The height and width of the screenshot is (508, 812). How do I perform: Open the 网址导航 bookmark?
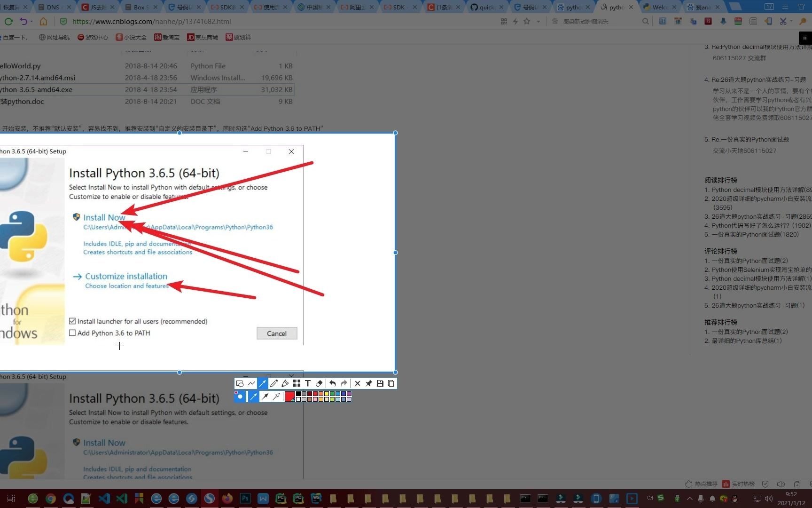click(54, 37)
